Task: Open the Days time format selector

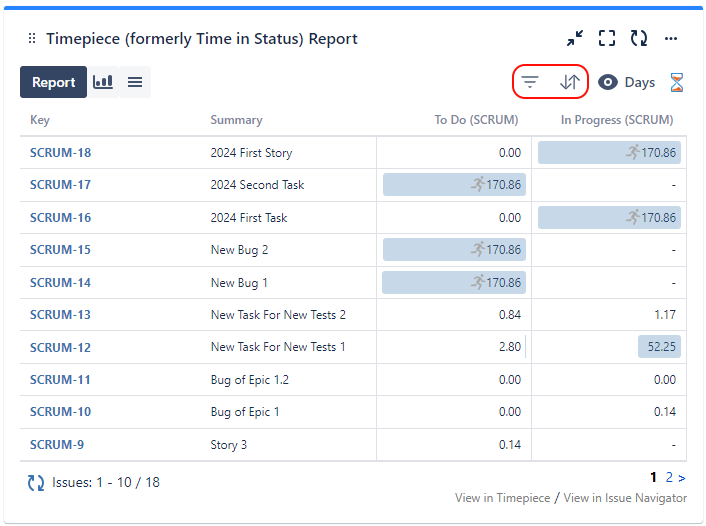Action: point(639,82)
